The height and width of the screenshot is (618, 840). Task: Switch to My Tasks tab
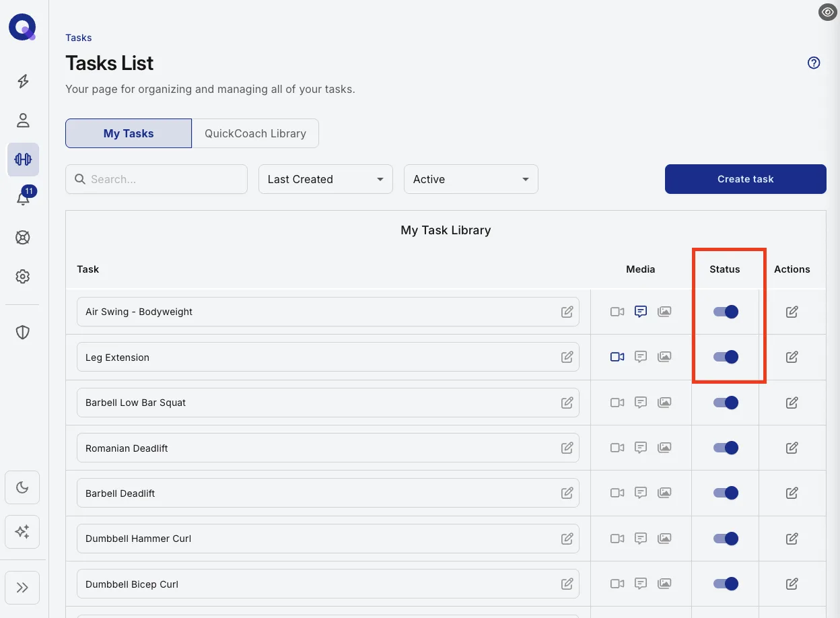point(129,133)
